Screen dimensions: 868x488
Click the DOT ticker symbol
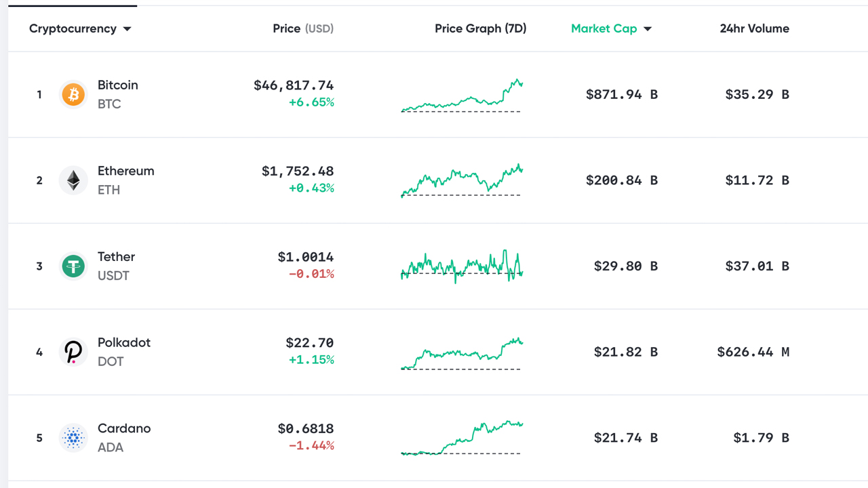tap(111, 361)
